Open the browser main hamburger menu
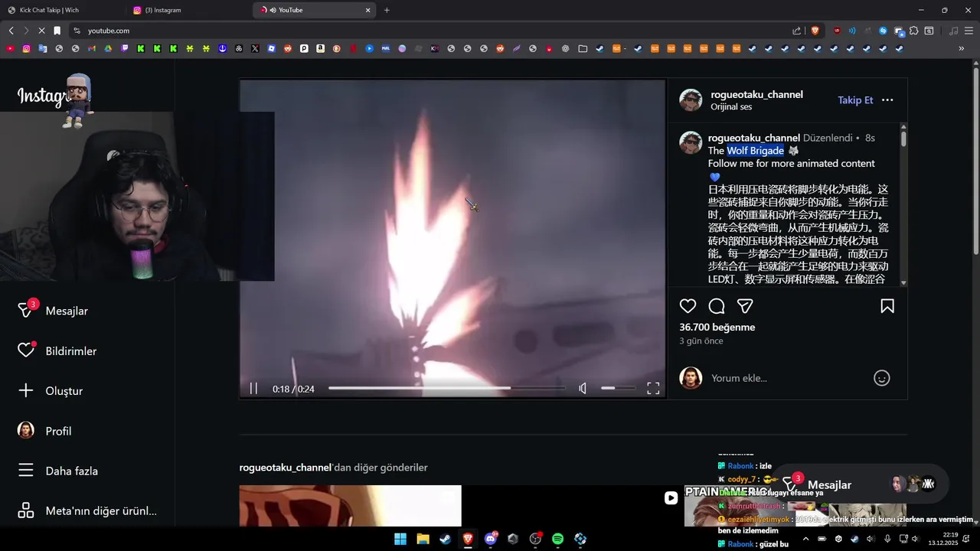Image resolution: width=980 pixels, height=551 pixels. click(969, 31)
